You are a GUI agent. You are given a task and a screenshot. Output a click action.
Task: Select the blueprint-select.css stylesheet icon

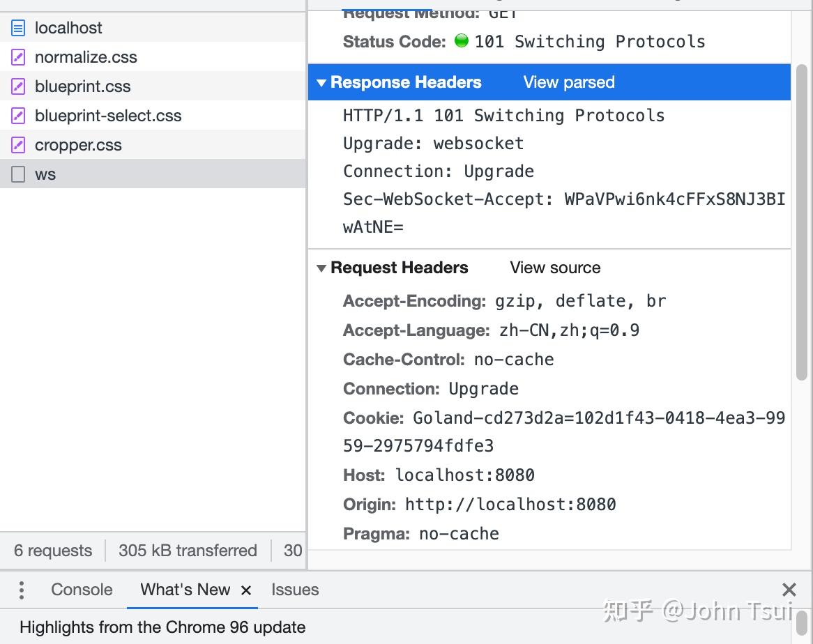[17, 116]
